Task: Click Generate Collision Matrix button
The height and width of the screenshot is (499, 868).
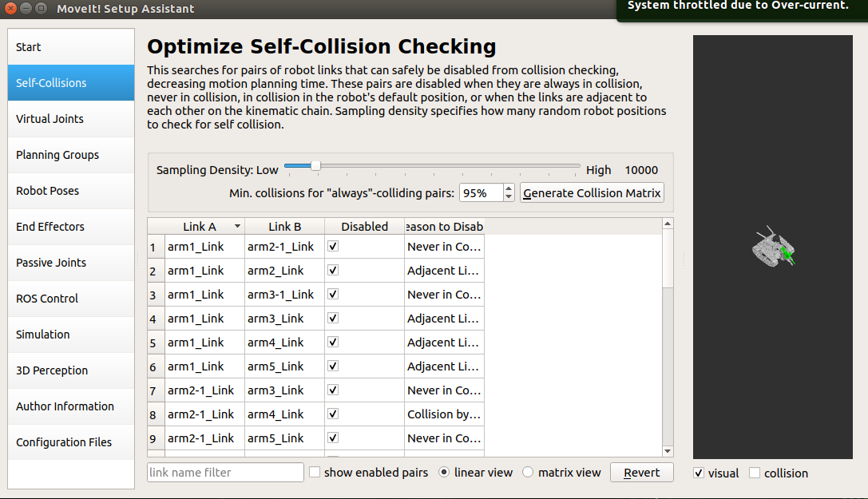Action: [x=592, y=193]
